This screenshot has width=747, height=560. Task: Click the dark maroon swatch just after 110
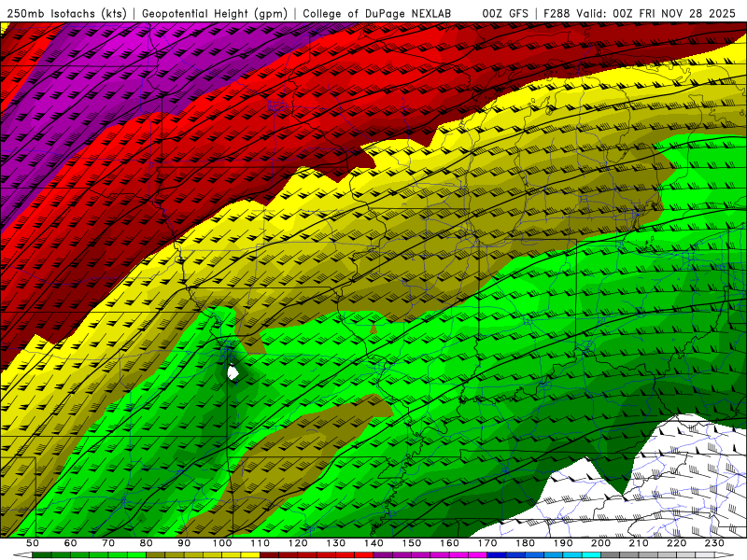(x=269, y=554)
